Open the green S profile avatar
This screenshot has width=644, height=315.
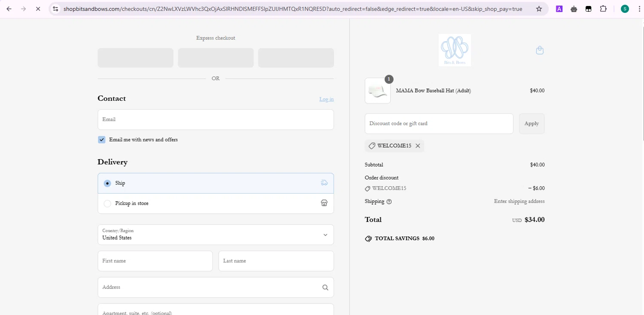coord(625,9)
